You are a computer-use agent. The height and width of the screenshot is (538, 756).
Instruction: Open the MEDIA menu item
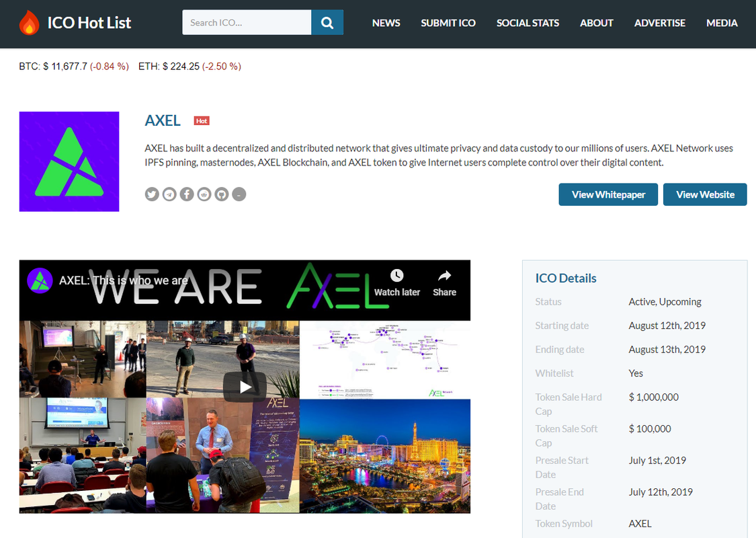722,23
